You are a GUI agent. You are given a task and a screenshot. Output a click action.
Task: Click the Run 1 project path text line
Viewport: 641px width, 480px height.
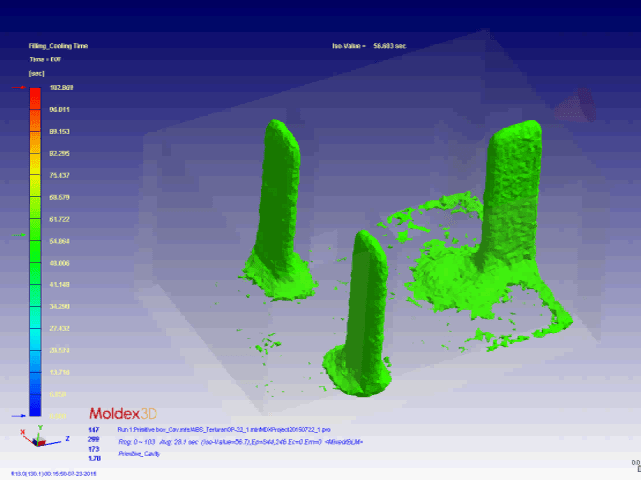tap(224, 430)
